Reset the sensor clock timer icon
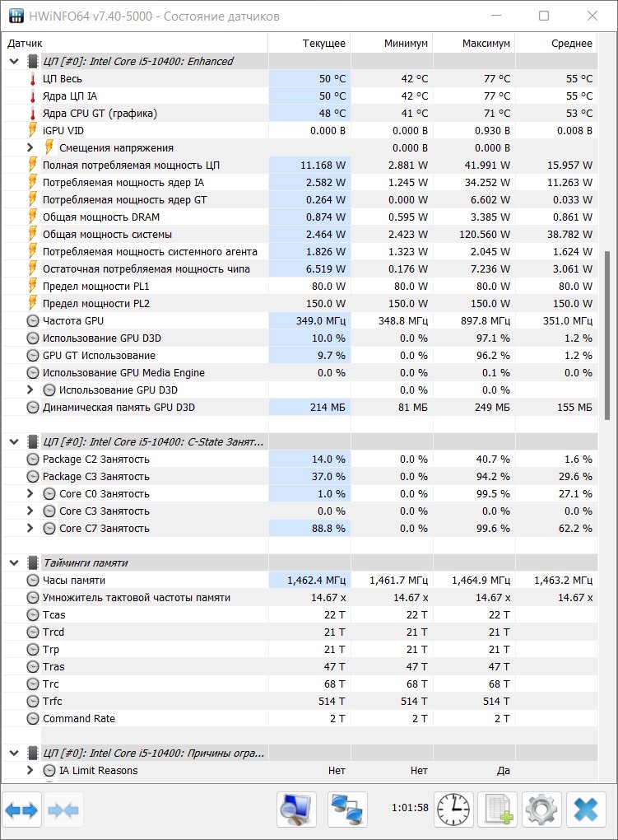Screen dimensions: 618x840 453,810
